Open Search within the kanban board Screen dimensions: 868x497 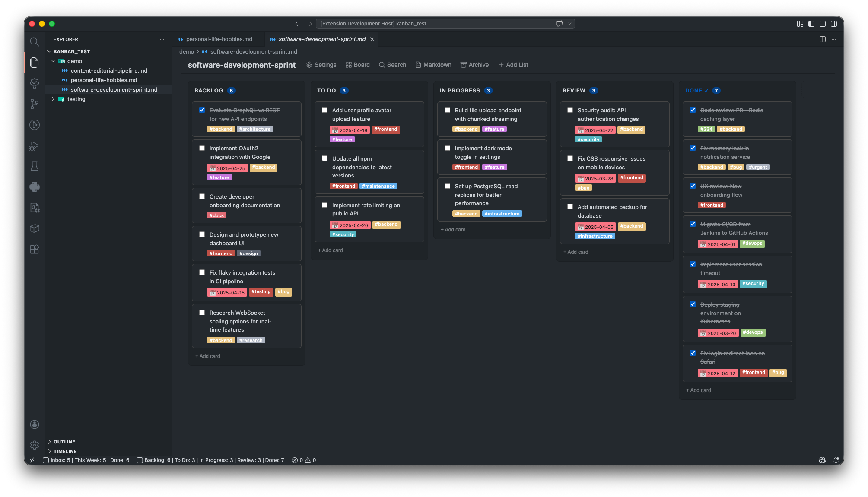392,65
